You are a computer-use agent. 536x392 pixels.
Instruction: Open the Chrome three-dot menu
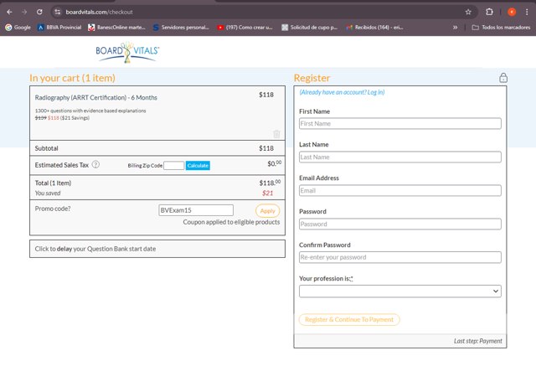(x=527, y=12)
